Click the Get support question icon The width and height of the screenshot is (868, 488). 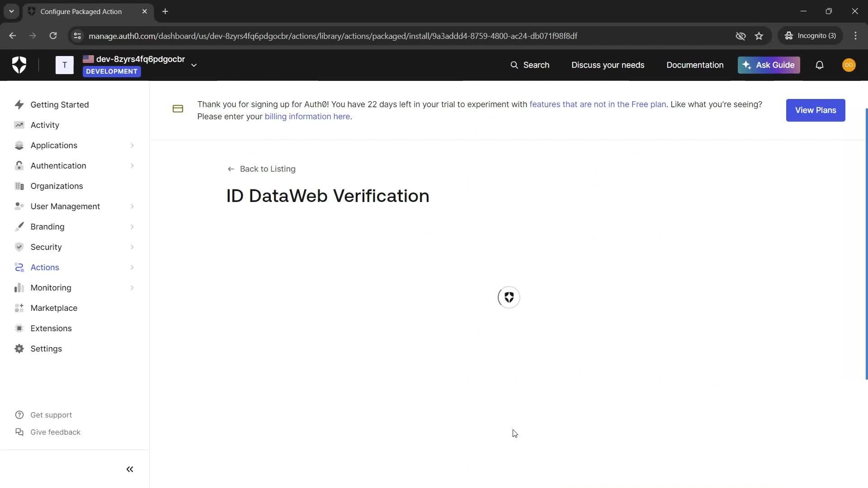pos(19,415)
